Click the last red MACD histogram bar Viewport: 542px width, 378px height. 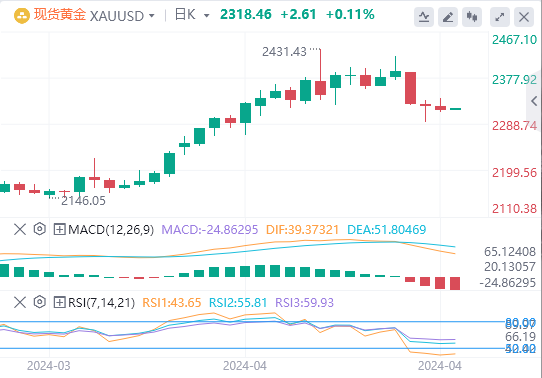pyautogui.click(x=455, y=283)
